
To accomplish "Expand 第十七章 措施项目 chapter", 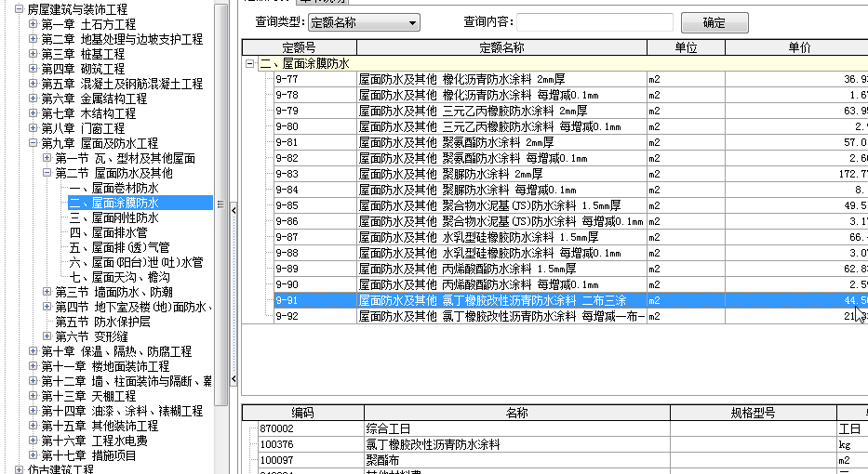I will pyautogui.click(x=33, y=455).
